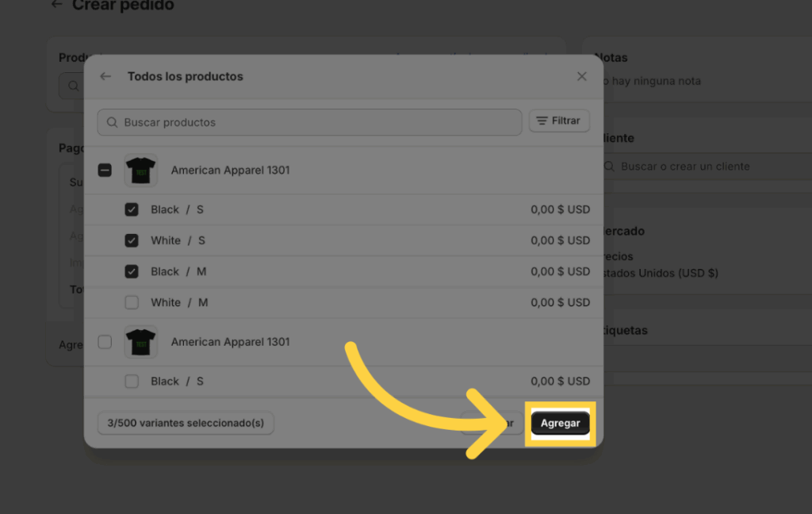Toggle the first American Apparel 1301 parent checkbox
812x514 pixels.
pyautogui.click(x=105, y=171)
